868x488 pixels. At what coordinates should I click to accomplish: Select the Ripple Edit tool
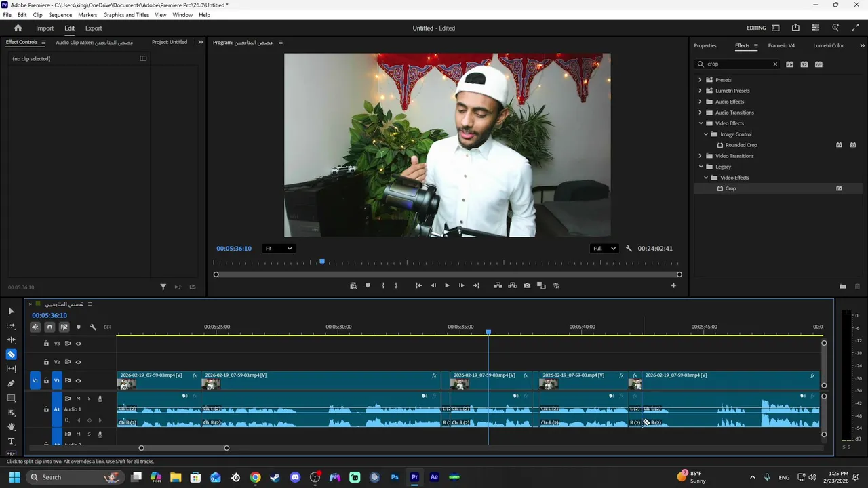point(11,340)
